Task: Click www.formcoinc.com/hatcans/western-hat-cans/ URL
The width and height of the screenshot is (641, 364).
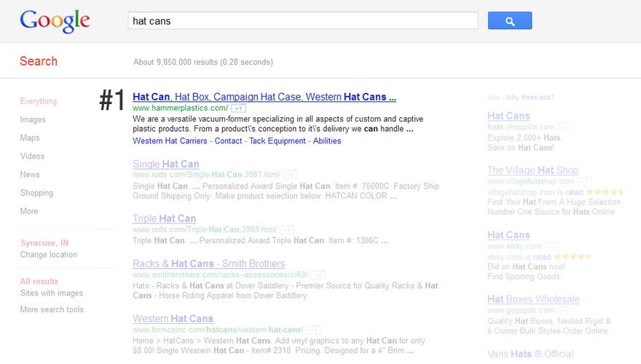Action: 218,330
